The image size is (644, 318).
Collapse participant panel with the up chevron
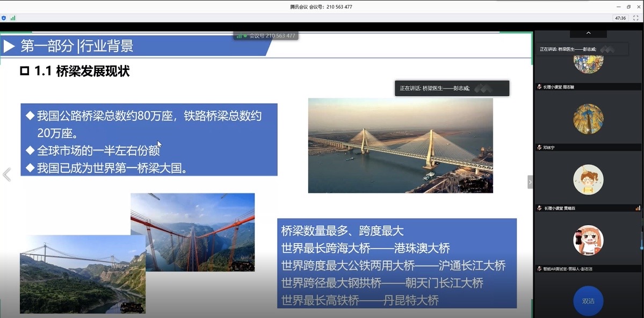(x=588, y=33)
